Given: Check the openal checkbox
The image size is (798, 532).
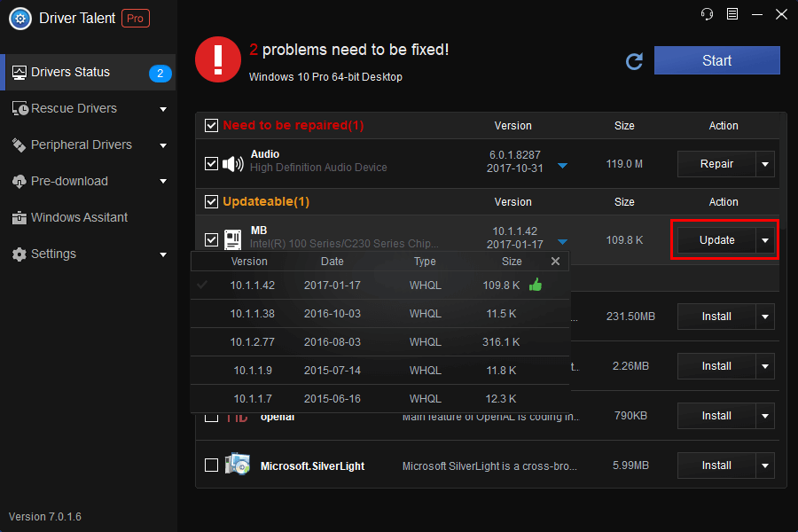Looking at the screenshot, I should click(211, 418).
